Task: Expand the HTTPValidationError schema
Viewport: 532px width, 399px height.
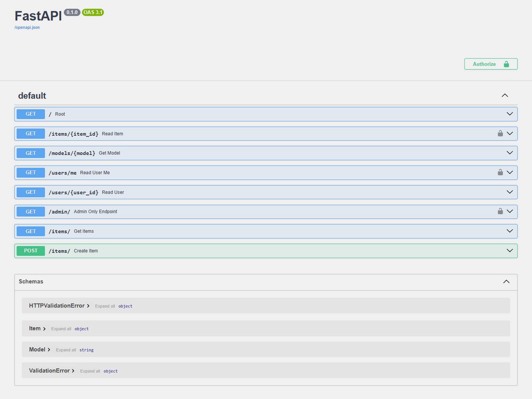Action: coord(59,306)
